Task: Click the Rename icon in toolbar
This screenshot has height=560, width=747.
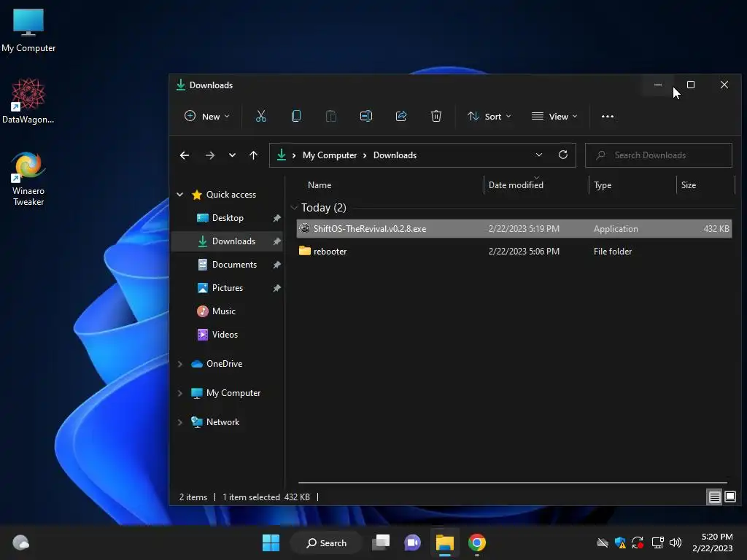Action: (x=366, y=116)
